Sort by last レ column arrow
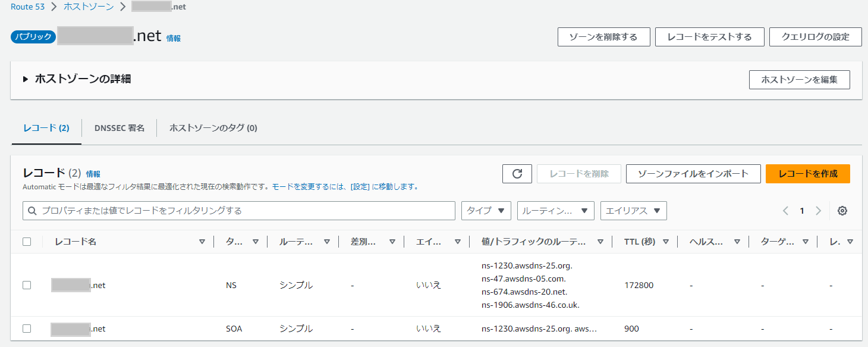Image resolution: width=868 pixels, height=347 pixels. 850,242
